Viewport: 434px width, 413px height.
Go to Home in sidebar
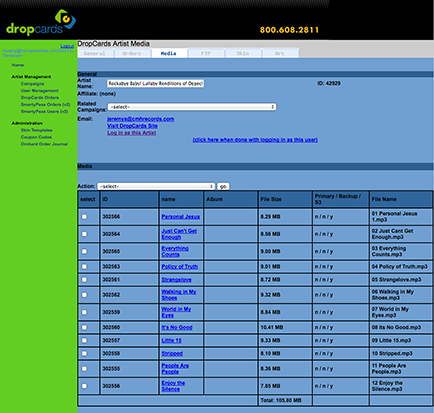(18, 65)
